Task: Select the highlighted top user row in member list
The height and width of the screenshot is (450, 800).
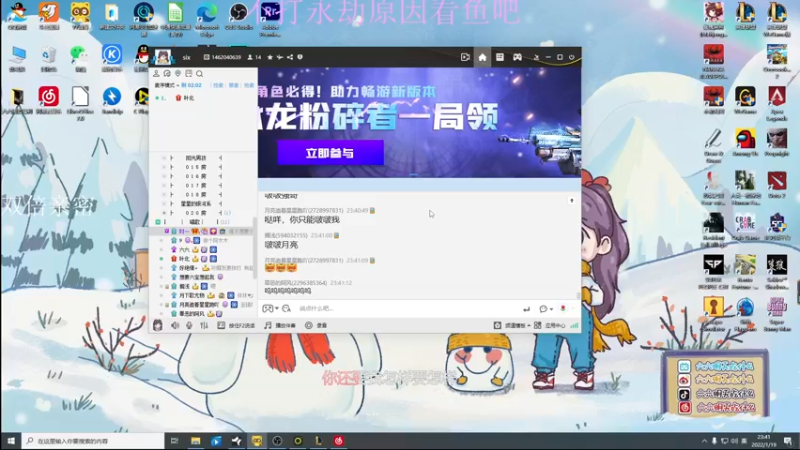Action: [204, 231]
